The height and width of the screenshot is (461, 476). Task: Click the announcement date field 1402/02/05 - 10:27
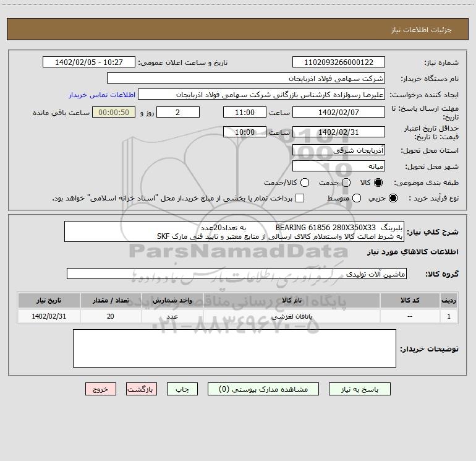click(x=89, y=62)
